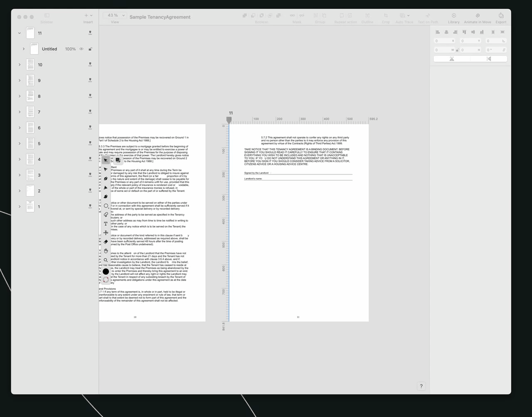The image size is (532, 417).
Task: Select the Shape Builder tool
Action: click(x=106, y=215)
